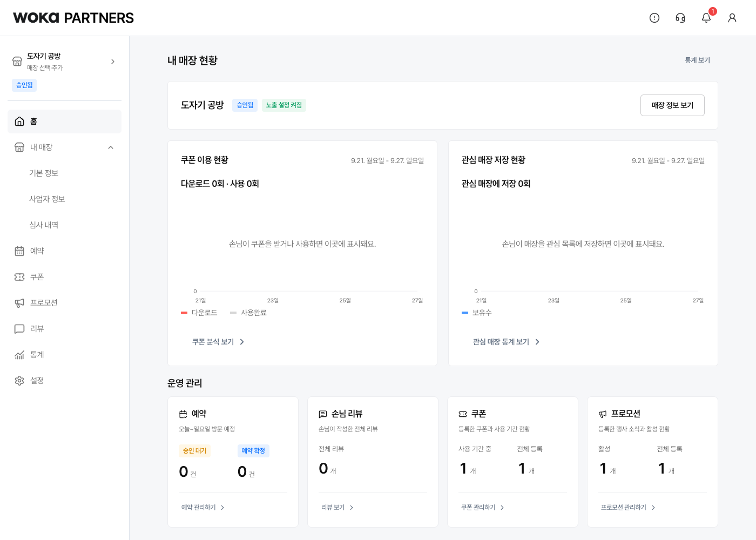Go to 홈 in sidebar
The height and width of the screenshot is (540, 756).
point(64,122)
